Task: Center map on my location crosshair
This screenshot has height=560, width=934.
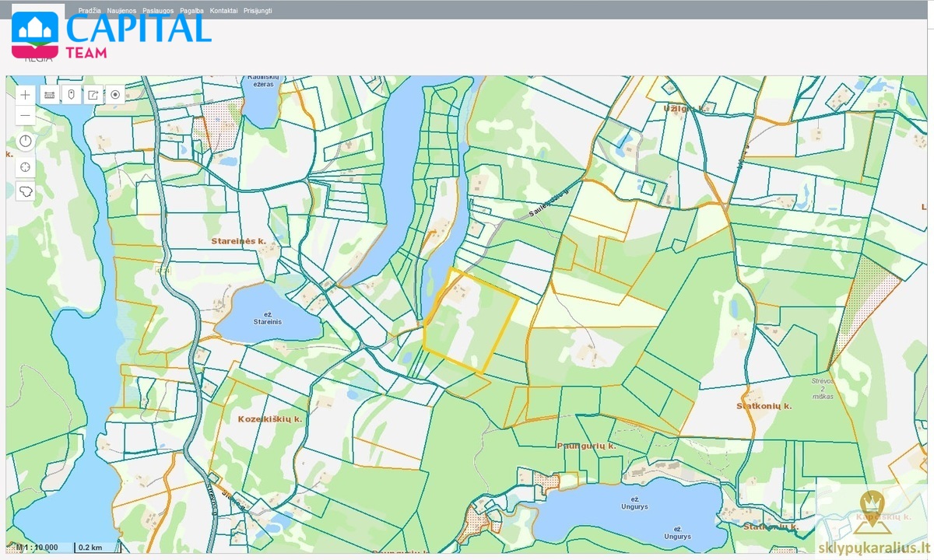Action: point(26,166)
